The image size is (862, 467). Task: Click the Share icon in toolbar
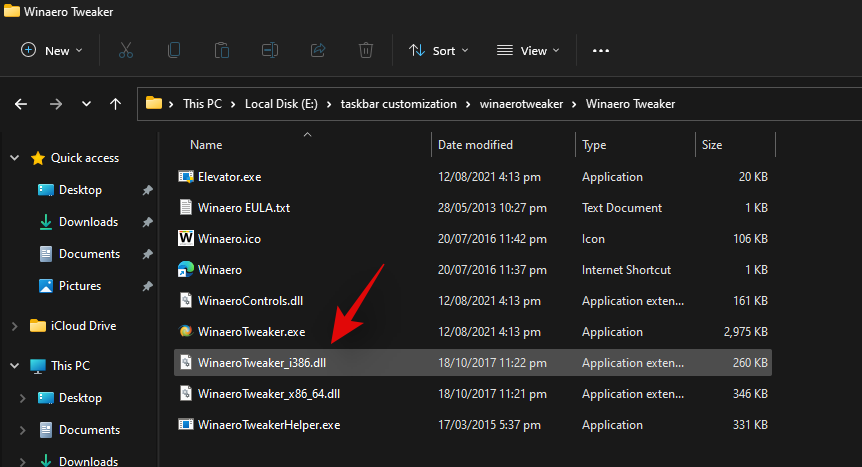[x=318, y=50]
